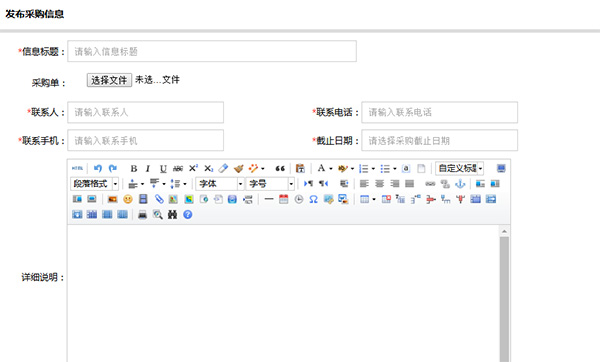
Task: Expand the 自定义标题 custom heading dropdown
Action: [x=460, y=168]
